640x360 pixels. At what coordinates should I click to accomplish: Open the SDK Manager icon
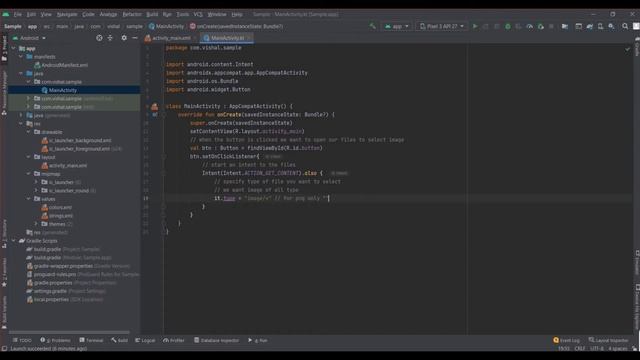pyautogui.click(x=611, y=26)
